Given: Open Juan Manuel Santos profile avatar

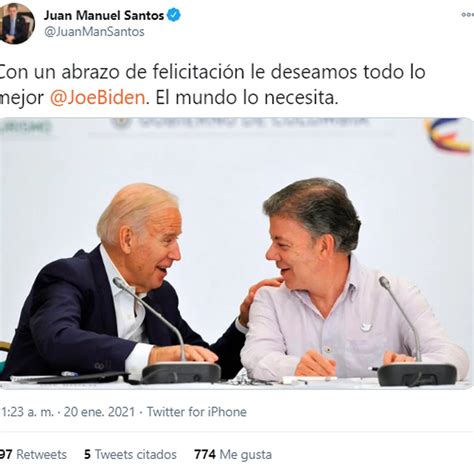Looking at the screenshot, I should [16, 23].
